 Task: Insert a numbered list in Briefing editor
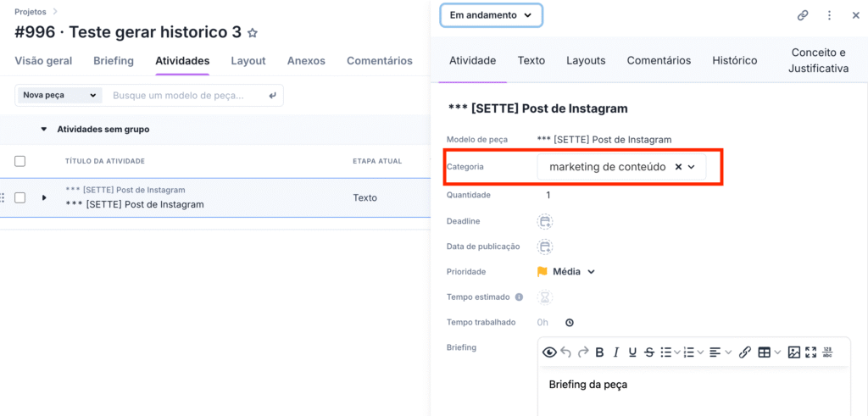tap(689, 352)
